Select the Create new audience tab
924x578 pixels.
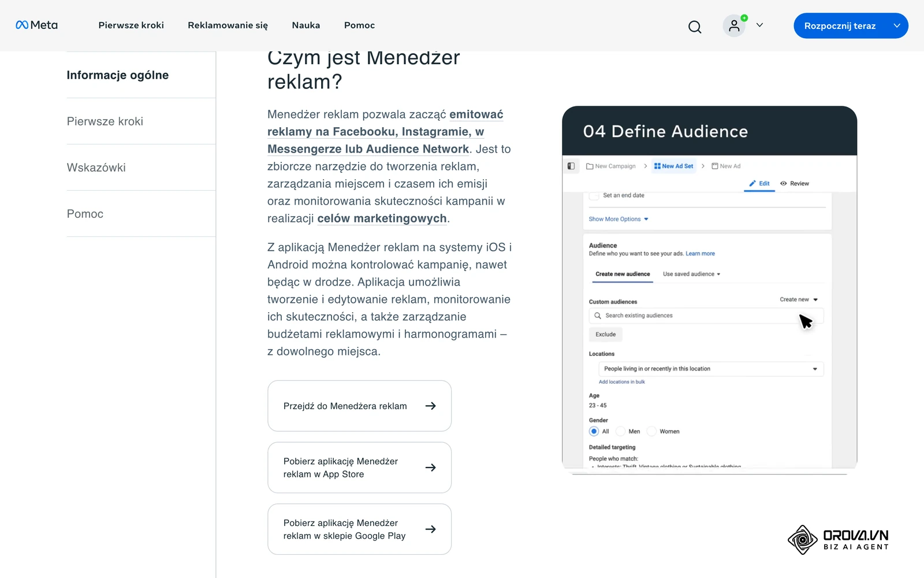(x=623, y=274)
